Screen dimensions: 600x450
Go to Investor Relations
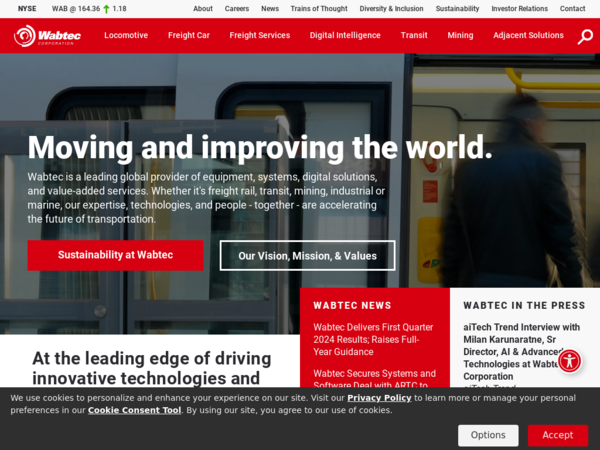tap(520, 8)
